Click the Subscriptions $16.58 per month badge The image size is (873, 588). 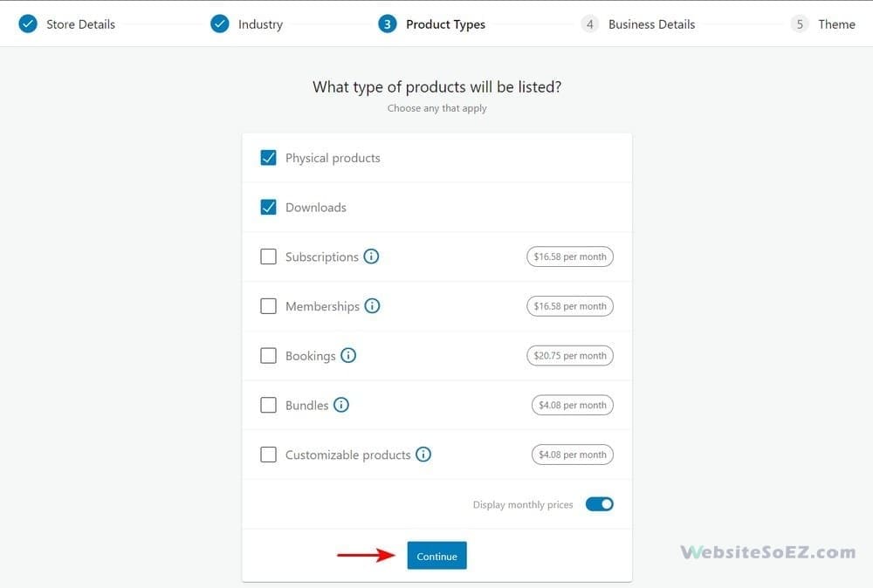569,256
